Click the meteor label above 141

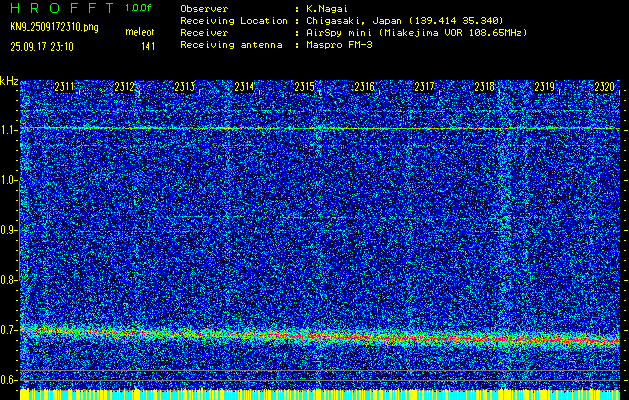click(139, 32)
